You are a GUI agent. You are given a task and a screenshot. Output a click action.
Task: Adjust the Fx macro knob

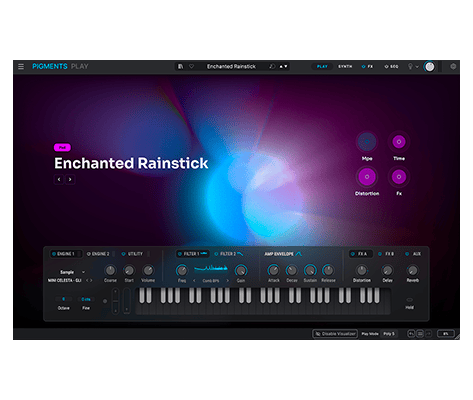point(399,177)
